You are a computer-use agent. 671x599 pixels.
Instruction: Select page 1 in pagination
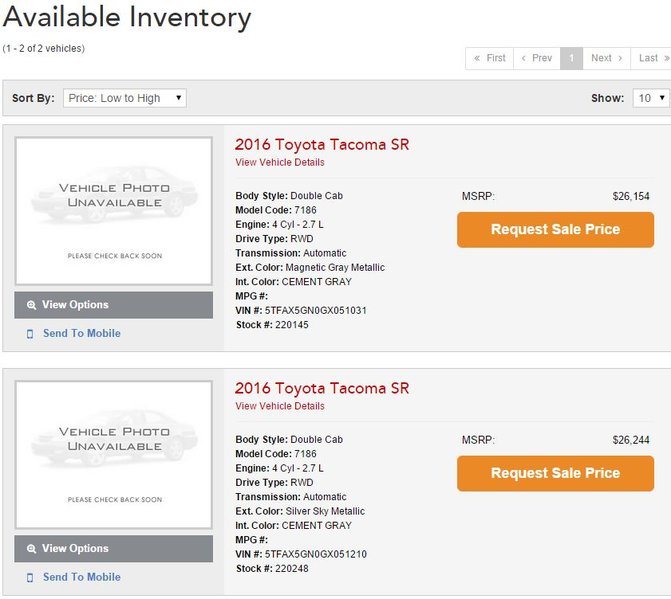pos(571,58)
